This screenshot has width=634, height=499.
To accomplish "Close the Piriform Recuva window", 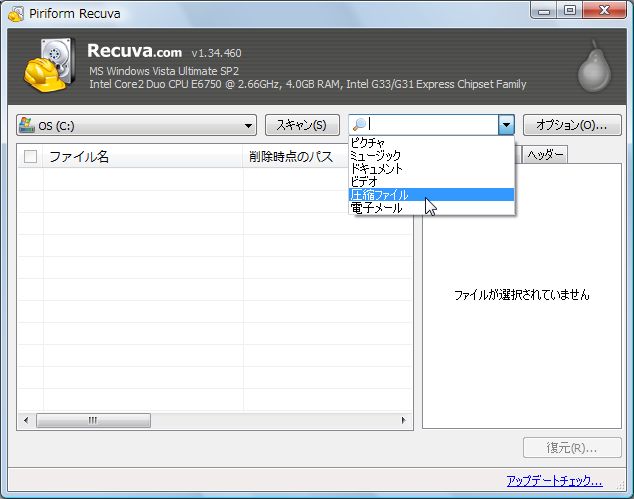I will 604,11.
